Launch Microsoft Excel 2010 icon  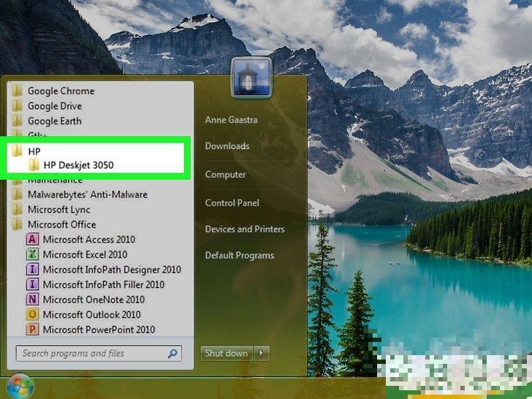pyautogui.click(x=32, y=254)
